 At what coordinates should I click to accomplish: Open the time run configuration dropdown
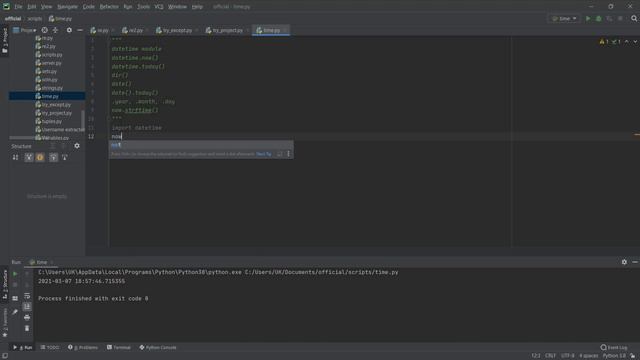point(564,18)
